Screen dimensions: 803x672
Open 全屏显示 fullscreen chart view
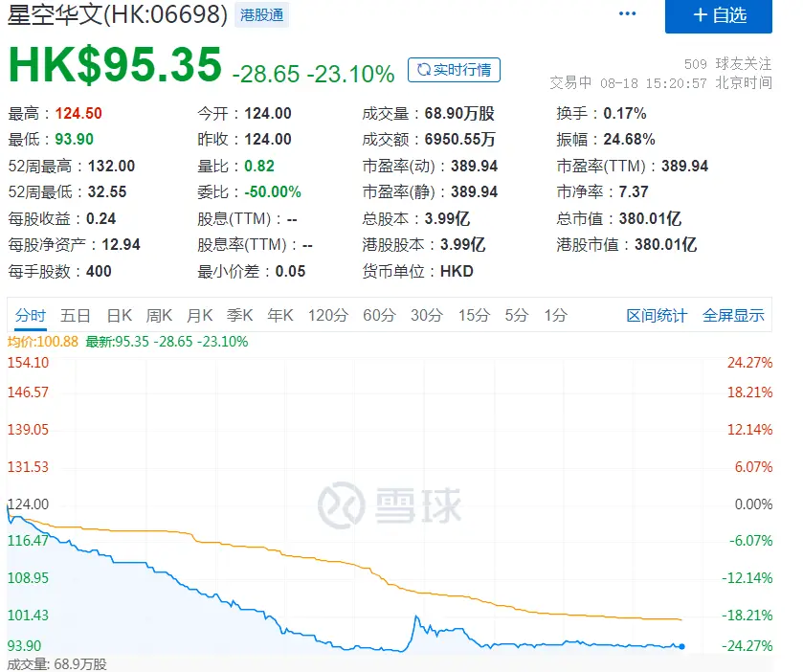tap(733, 315)
